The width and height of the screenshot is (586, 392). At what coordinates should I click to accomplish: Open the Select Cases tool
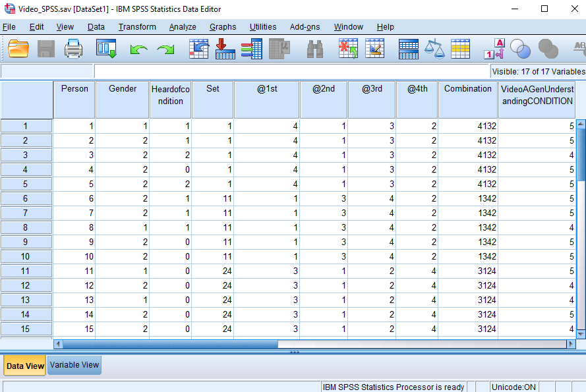coord(461,48)
